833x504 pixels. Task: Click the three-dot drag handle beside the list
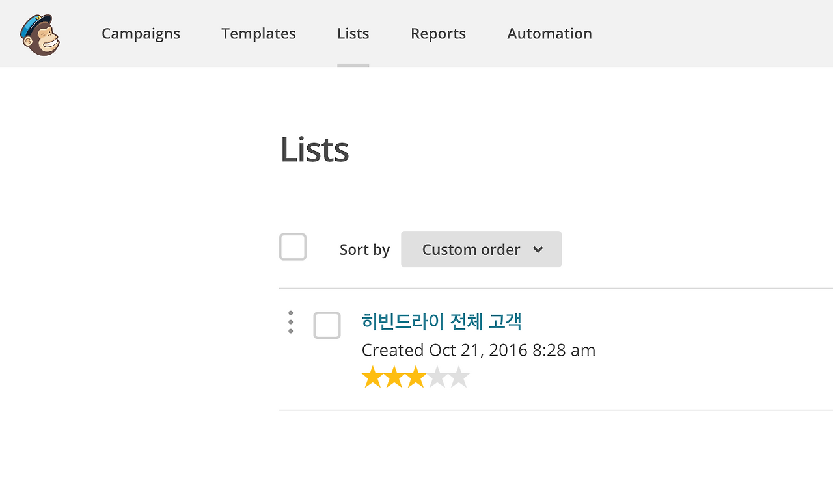pyautogui.click(x=290, y=323)
